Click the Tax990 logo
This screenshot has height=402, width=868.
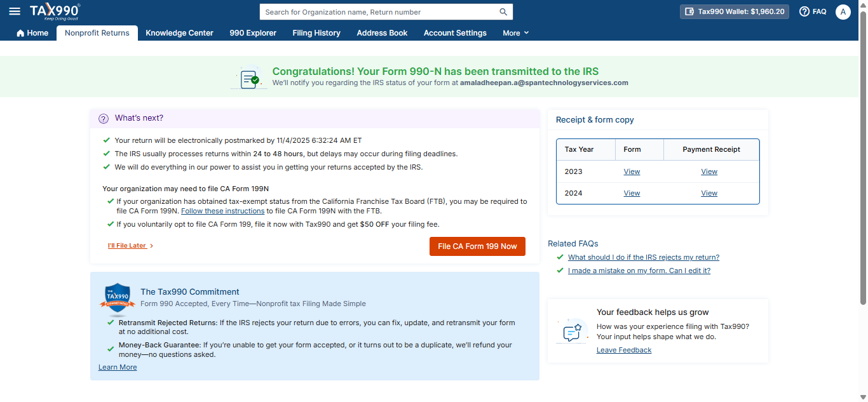tap(55, 11)
